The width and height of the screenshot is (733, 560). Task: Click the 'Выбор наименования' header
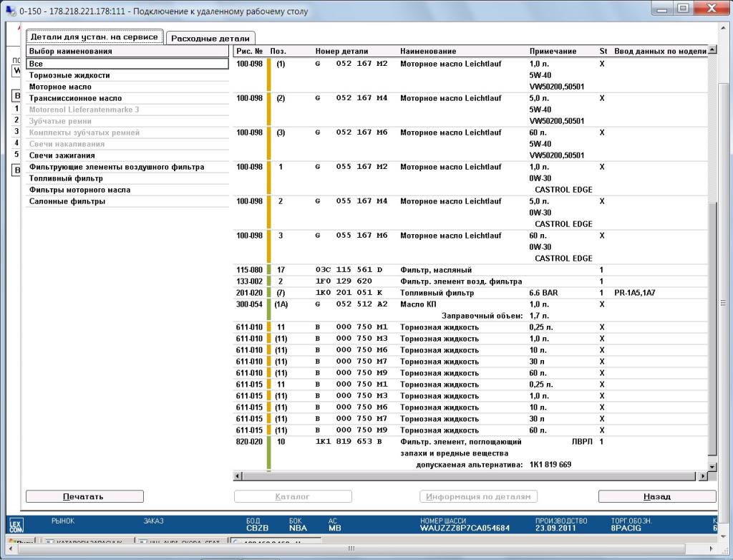click(127, 51)
